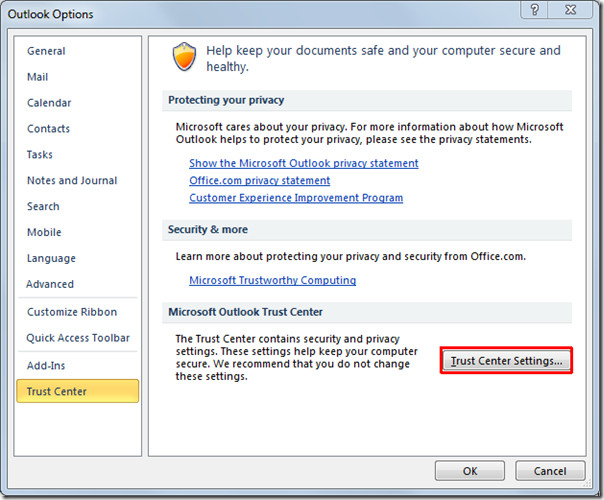This screenshot has width=604, height=500.
Task: Click the Outlook Options title text
Action: (x=50, y=14)
